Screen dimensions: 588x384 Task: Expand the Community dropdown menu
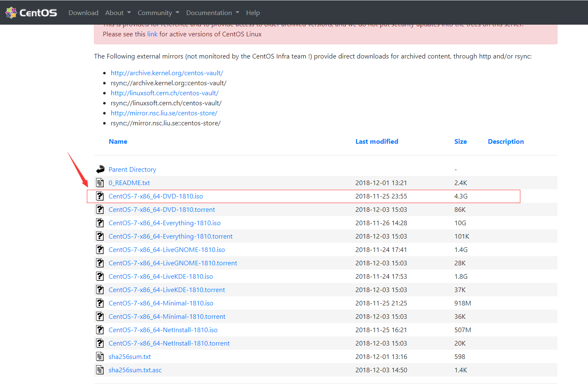158,13
